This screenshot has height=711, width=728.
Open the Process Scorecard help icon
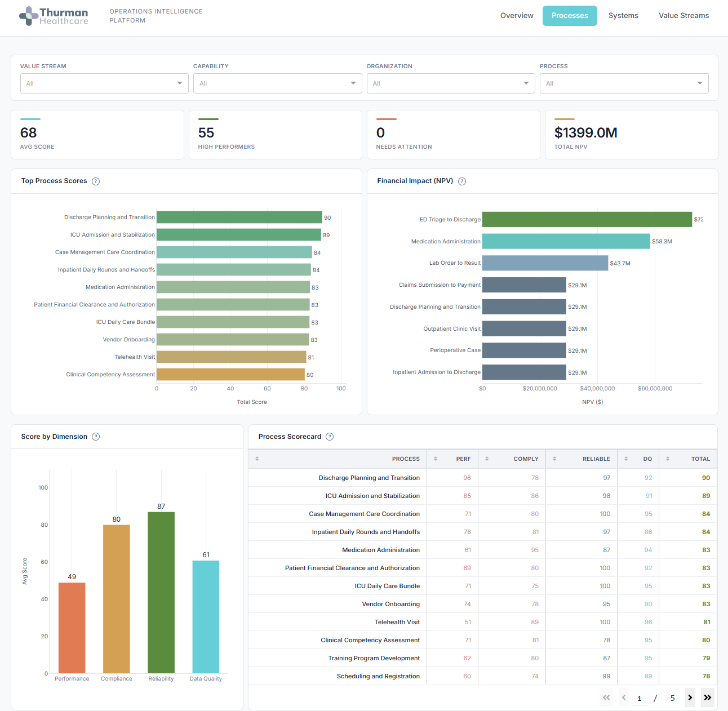pyautogui.click(x=330, y=437)
